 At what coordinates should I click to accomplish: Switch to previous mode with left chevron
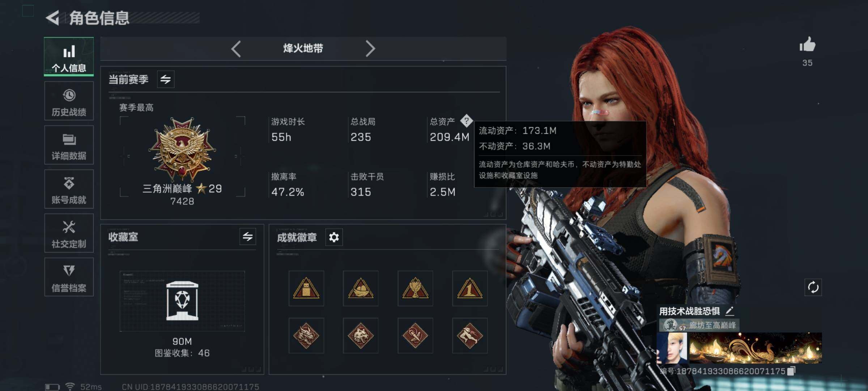[236, 49]
